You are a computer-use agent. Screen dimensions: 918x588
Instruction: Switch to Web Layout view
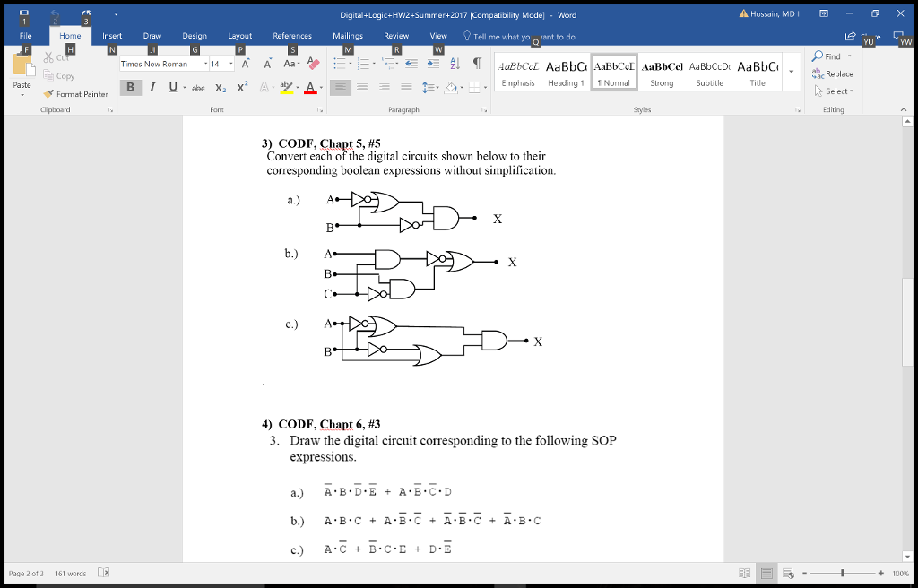[788, 574]
